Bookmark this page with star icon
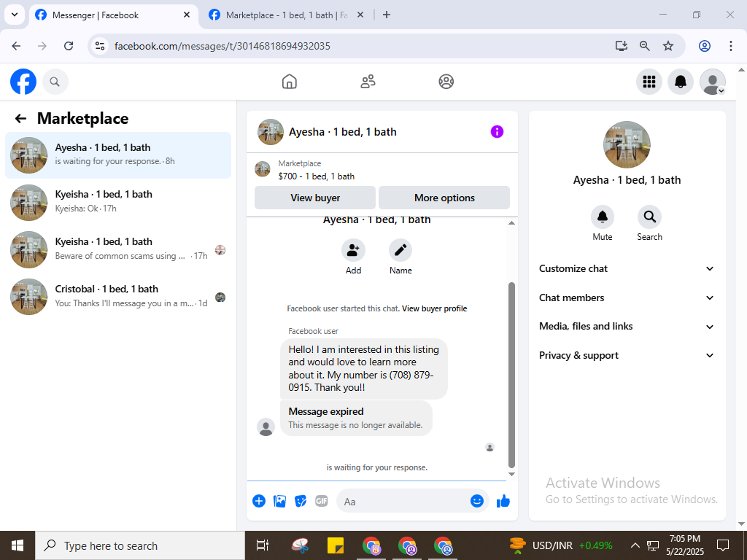Viewport: 747px width, 560px height. coord(668,46)
